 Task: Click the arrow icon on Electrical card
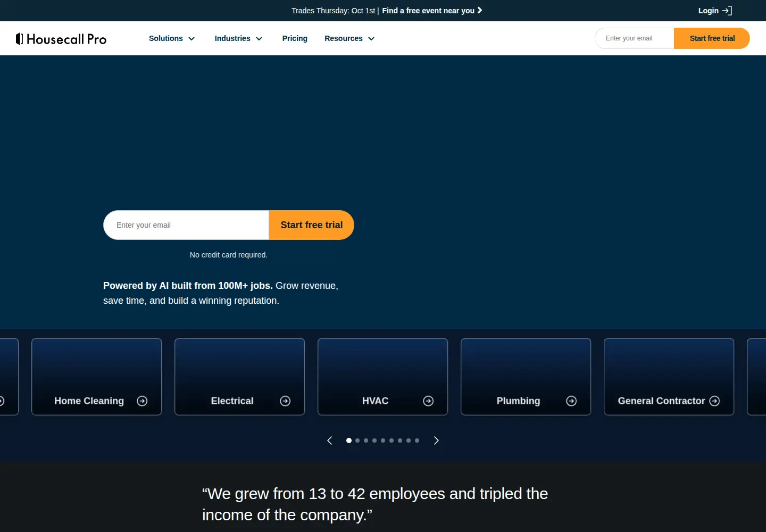point(285,401)
